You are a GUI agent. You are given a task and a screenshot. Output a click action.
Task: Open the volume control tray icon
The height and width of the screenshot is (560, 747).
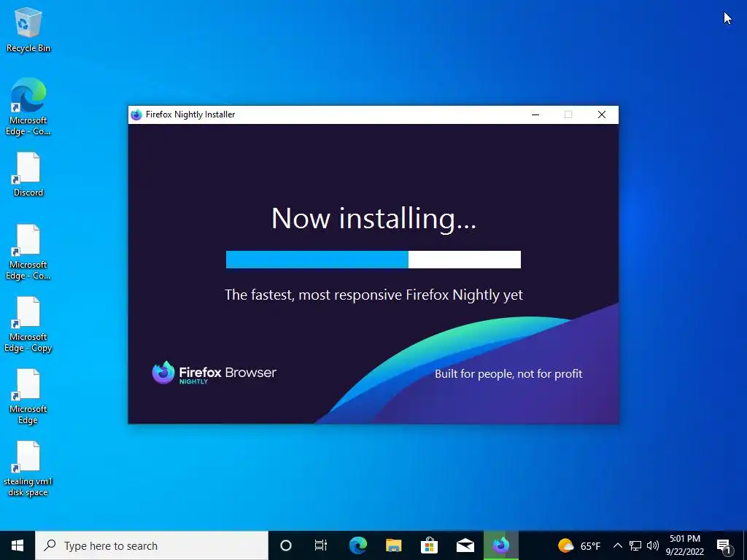tap(653, 545)
